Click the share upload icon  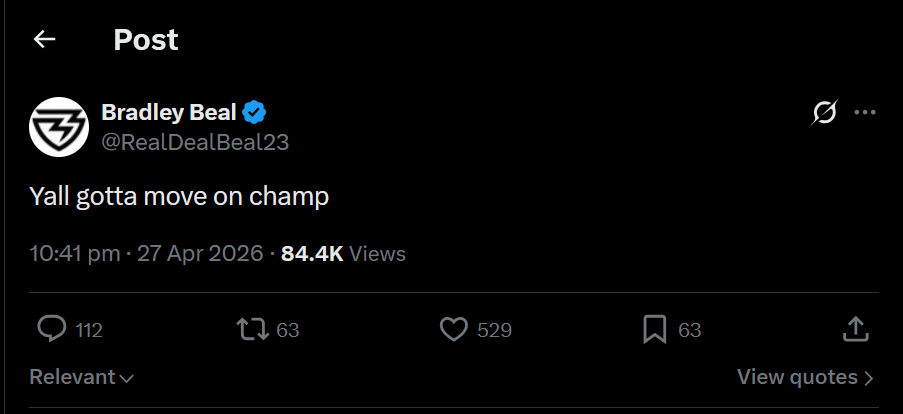tap(855, 329)
